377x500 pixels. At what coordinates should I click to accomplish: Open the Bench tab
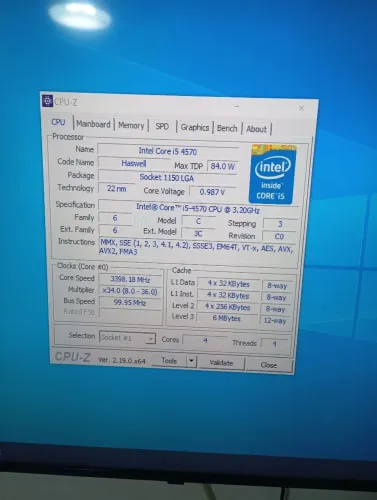pos(227,128)
